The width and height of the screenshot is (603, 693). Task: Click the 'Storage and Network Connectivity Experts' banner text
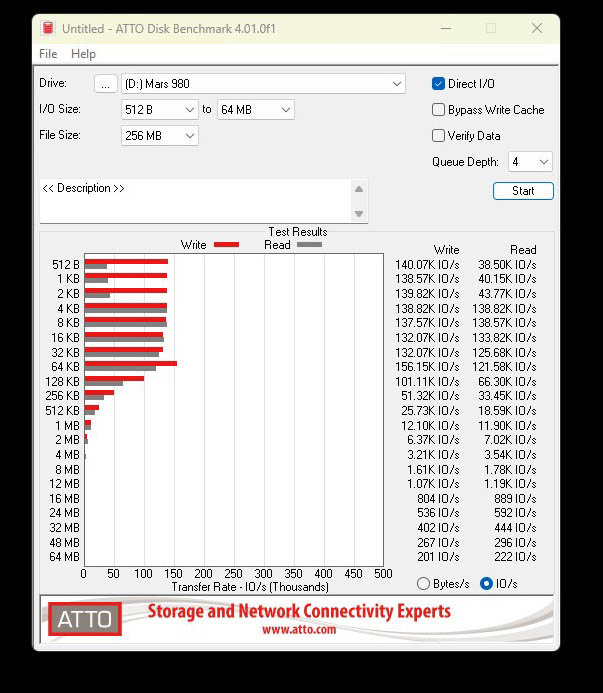299,612
